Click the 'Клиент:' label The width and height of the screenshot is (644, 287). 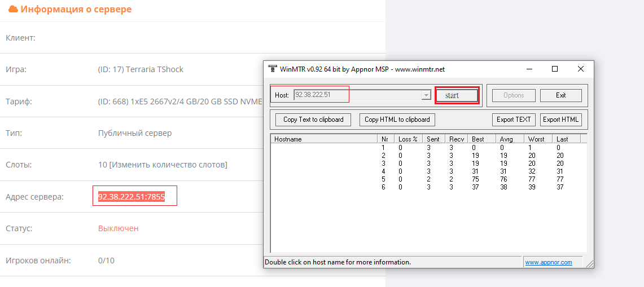20,38
